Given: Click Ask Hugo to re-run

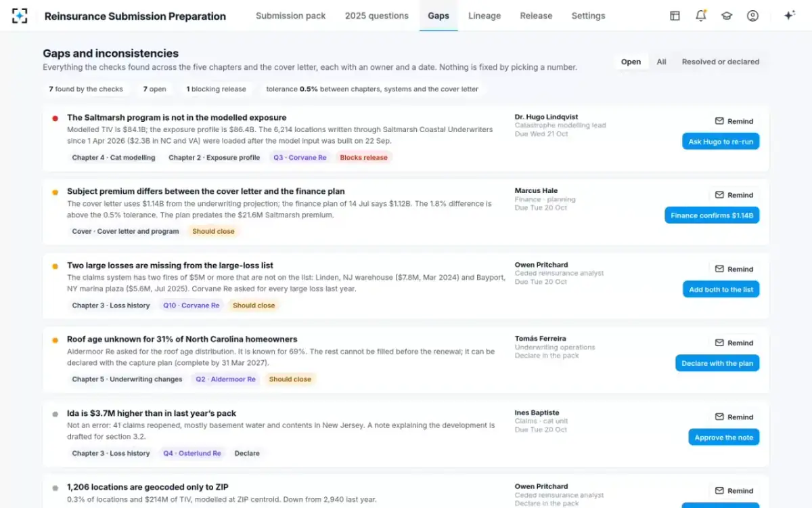Looking at the screenshot, I should tap(721, 142).
